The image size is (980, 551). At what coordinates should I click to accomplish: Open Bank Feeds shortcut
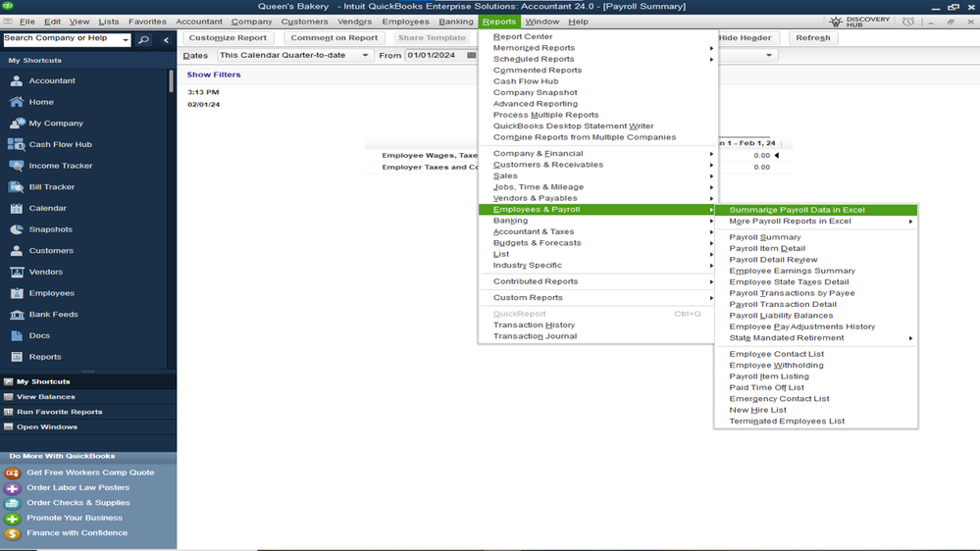point(53,315)
